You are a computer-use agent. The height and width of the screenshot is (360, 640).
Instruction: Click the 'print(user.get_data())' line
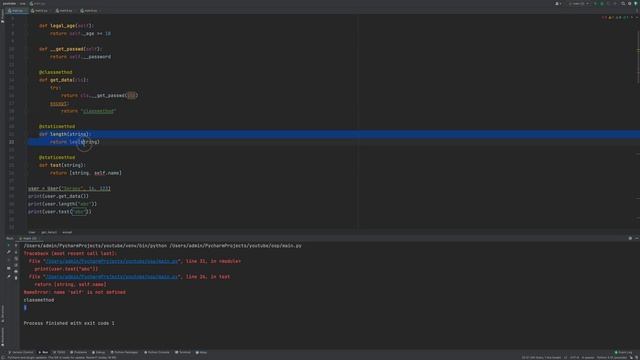coord(58,196)
